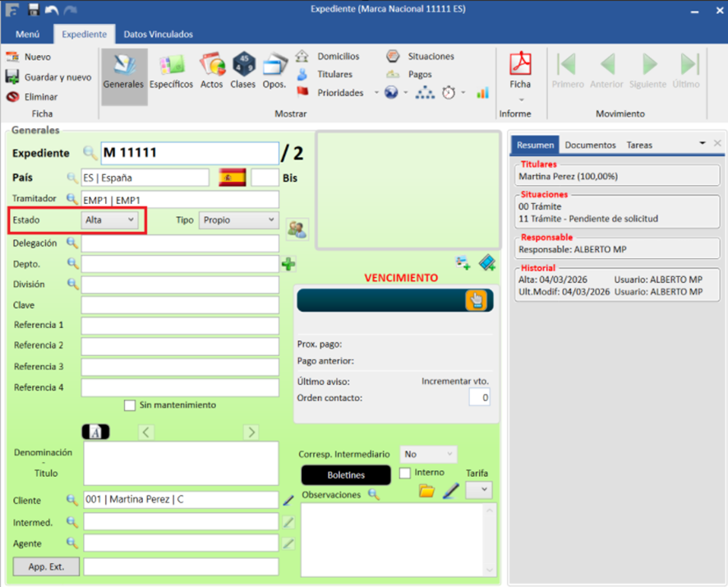Screen dimensions: 728x587
Task: Click the Opos. ribbon icon
Action: pos(274,71)
